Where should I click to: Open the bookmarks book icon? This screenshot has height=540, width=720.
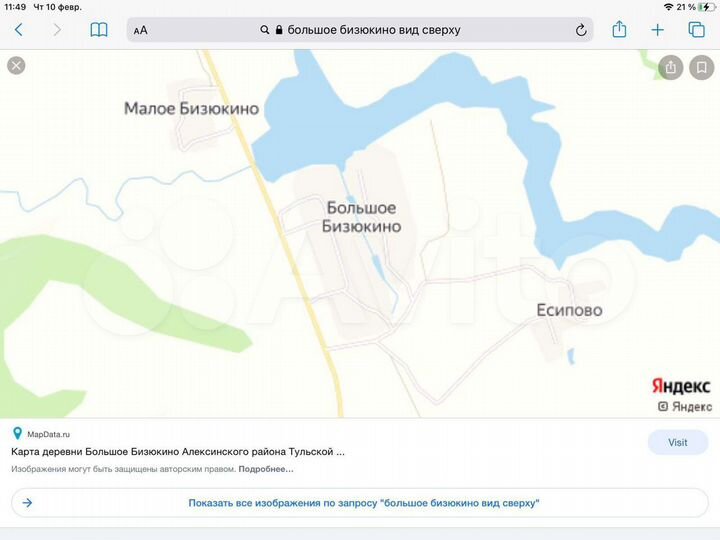click(99, 30)
